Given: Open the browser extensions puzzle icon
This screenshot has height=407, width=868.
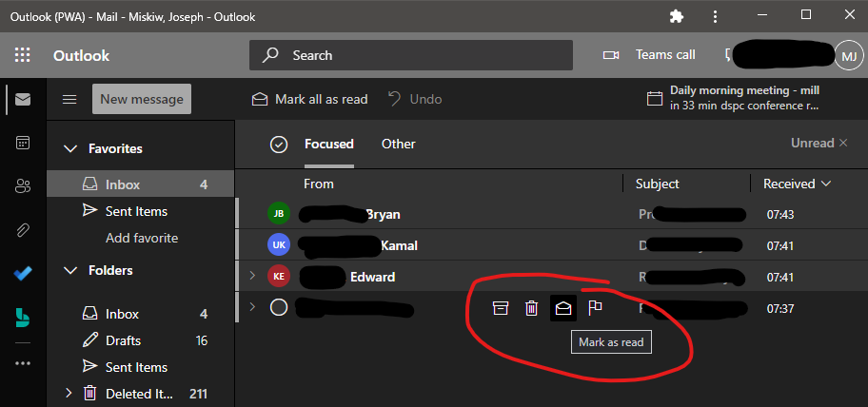Looking at the screenshot, I should pos(677,16).
